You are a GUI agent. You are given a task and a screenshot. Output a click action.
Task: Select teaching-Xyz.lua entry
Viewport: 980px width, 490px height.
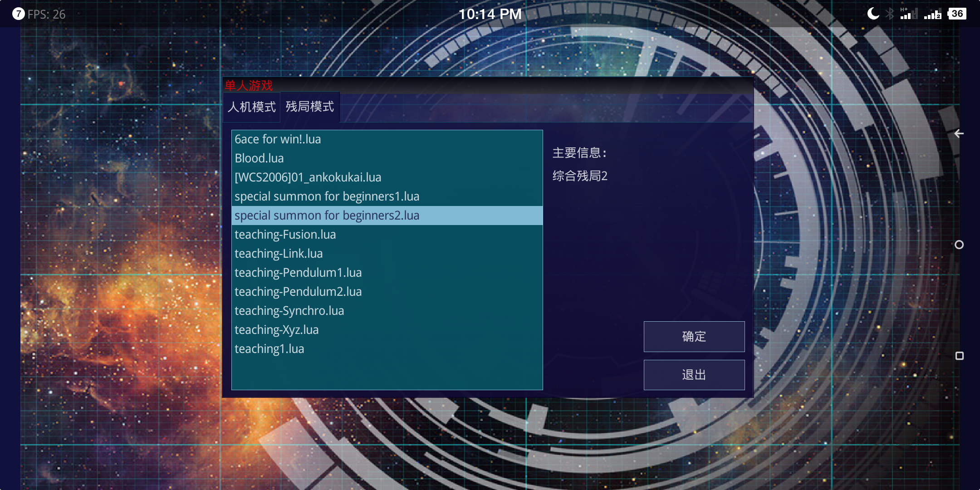(387, 330)
